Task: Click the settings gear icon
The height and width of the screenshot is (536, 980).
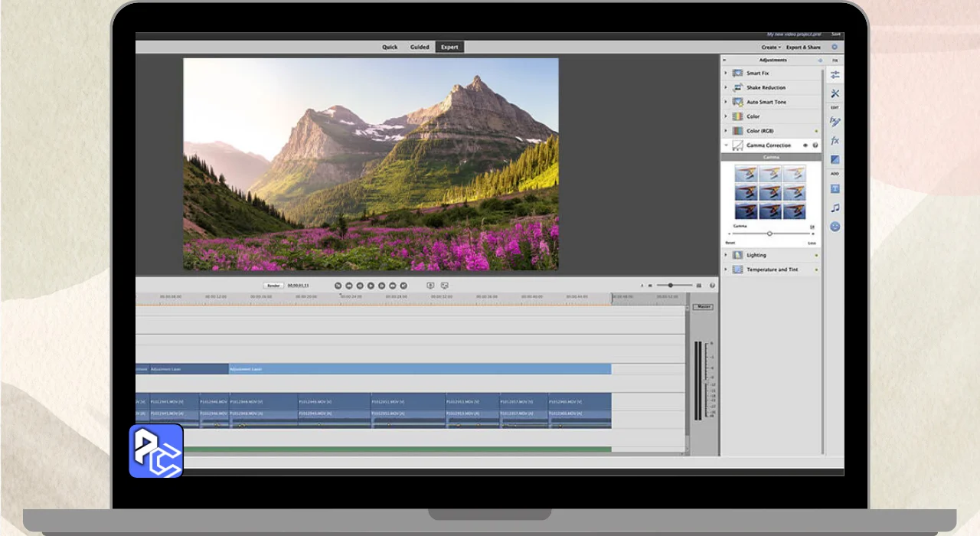Action: [x=835, y=47]
